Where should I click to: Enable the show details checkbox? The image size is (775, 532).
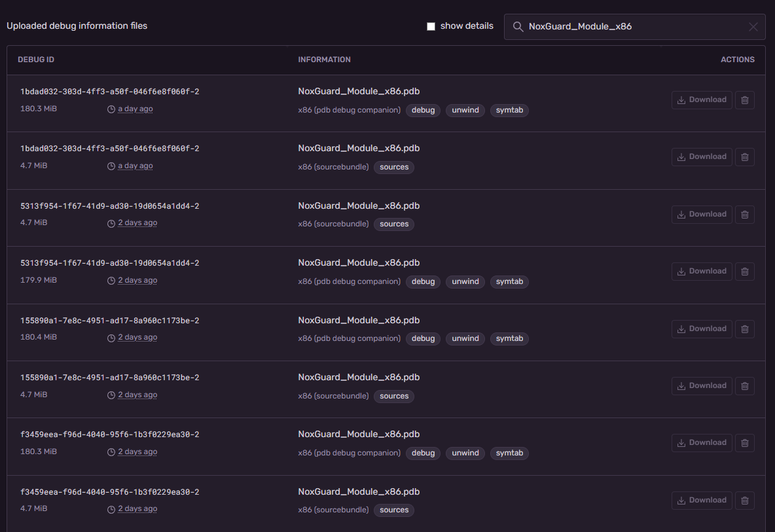coord(431,26)
